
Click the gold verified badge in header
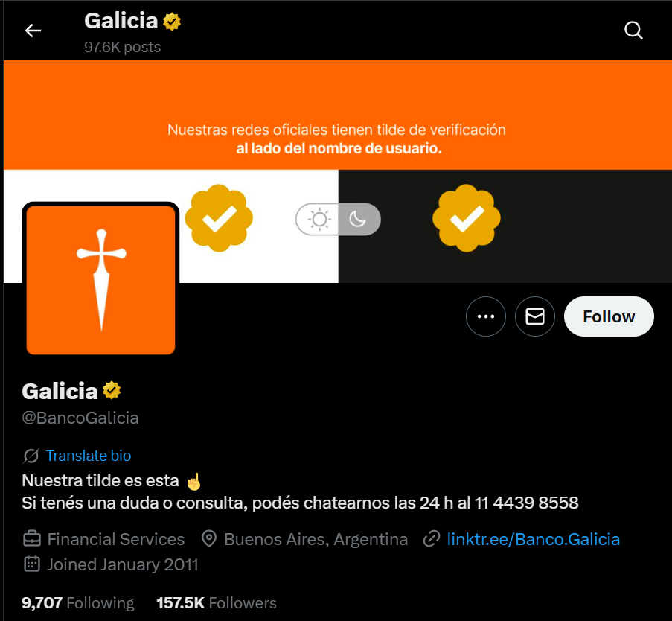pos(172,22)
